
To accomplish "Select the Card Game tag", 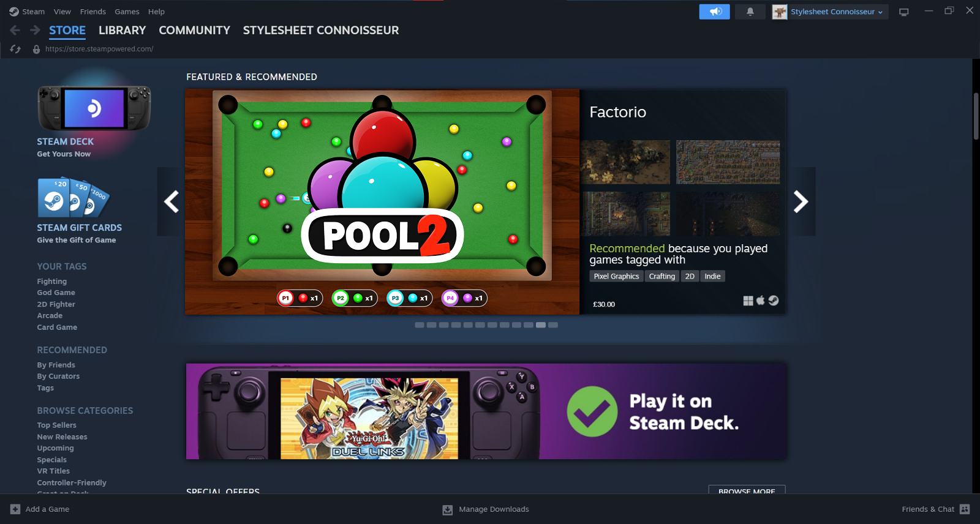I will pyautogui.click(x=57, y=327).
